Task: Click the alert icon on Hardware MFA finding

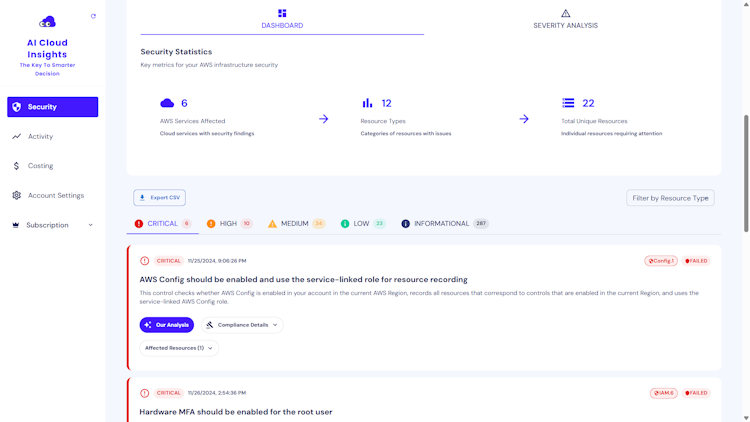Action: point(144,393)
